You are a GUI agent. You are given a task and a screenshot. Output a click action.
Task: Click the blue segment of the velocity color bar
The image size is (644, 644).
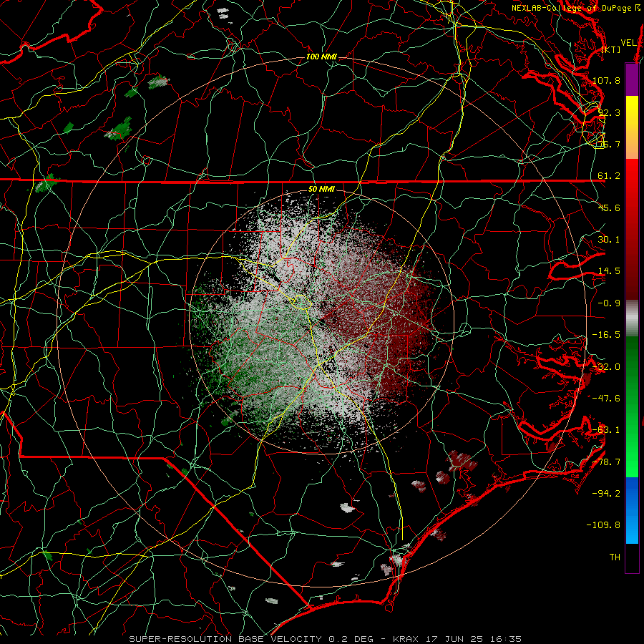point(632,510)
